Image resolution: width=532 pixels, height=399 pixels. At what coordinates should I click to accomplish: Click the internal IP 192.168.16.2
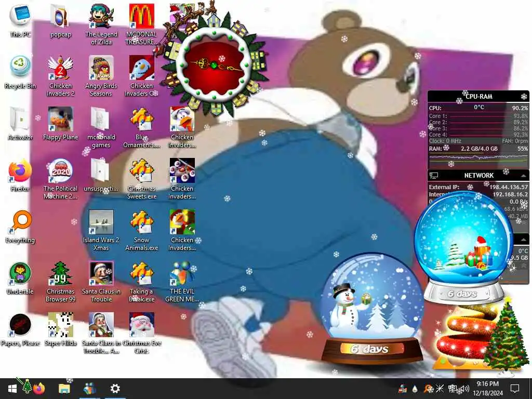coord(510,194)
